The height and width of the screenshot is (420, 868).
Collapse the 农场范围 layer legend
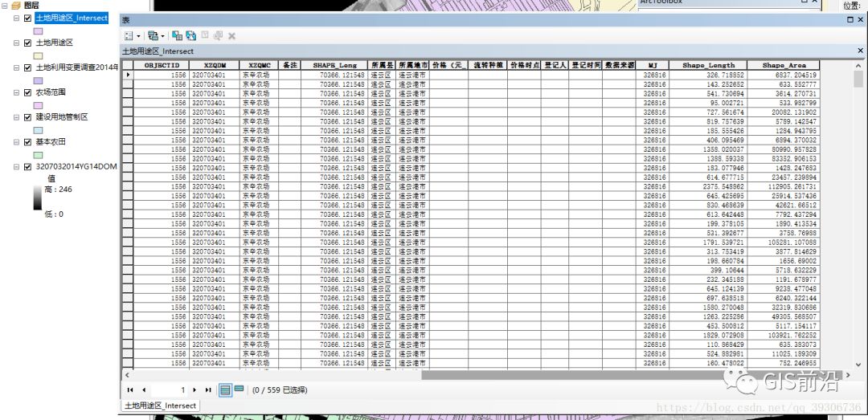(16, 92)
